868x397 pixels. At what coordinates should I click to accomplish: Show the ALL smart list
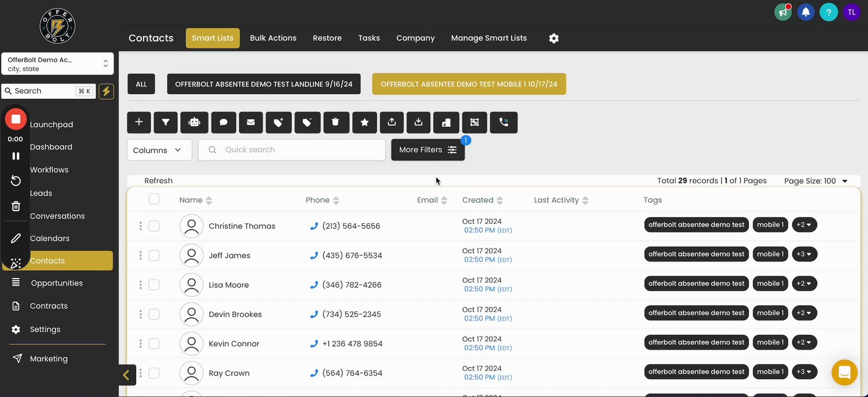coord(141,84)
